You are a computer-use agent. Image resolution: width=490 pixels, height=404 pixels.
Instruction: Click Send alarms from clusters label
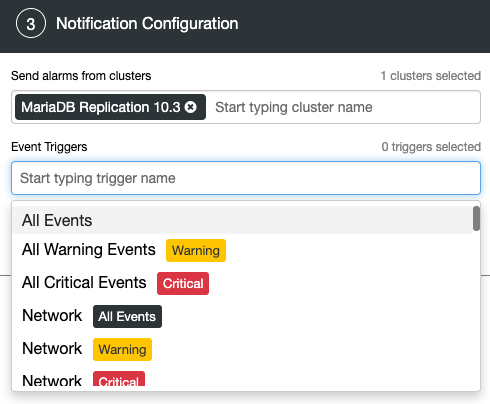coord(81,76)
